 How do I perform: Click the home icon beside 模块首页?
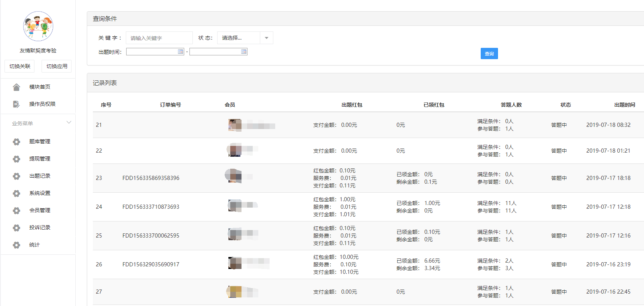coord(16,87)
